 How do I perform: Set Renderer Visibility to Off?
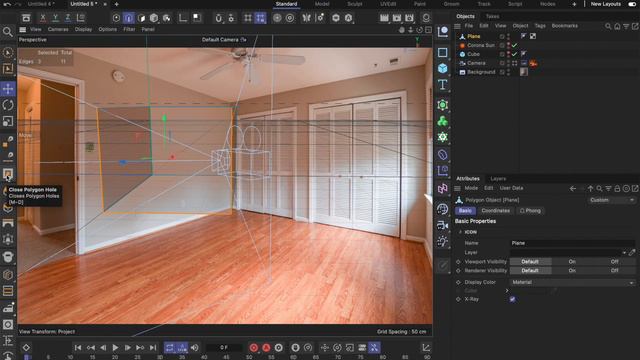point(614,271)
